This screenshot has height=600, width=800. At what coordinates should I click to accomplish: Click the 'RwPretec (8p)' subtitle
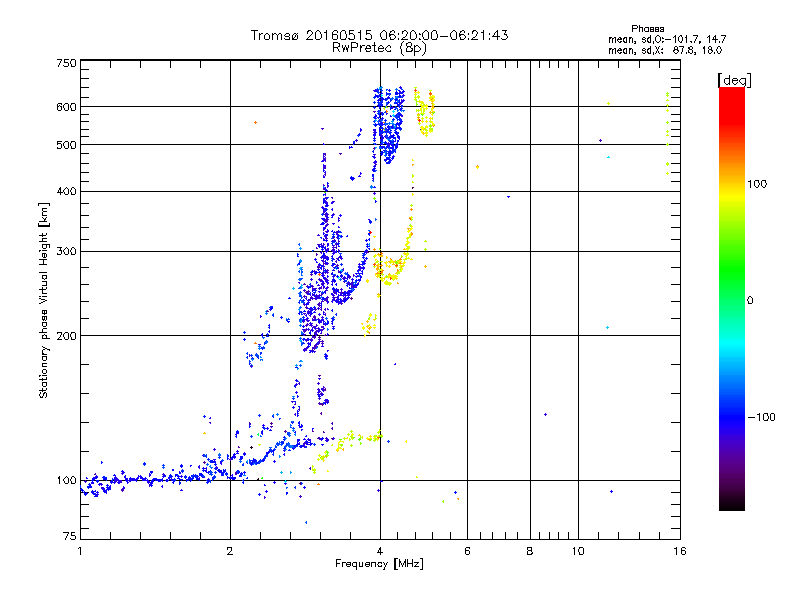[x=379, y=48]
